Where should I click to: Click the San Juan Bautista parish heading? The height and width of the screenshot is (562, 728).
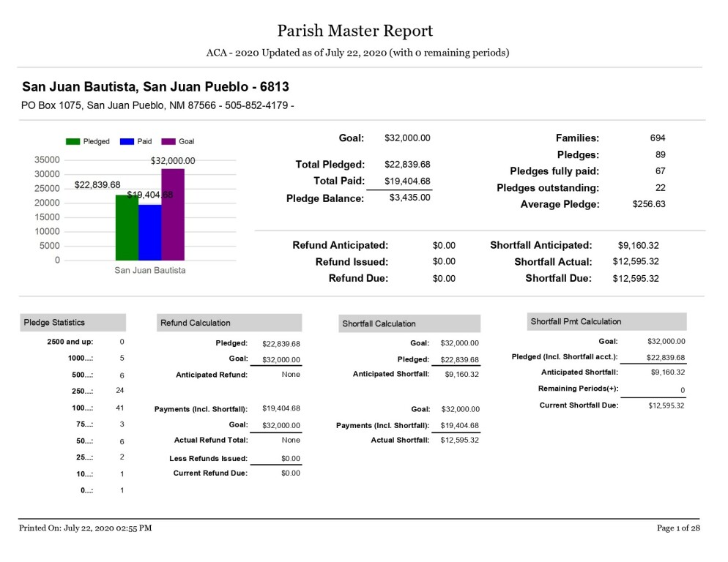(x=155, y=87)
